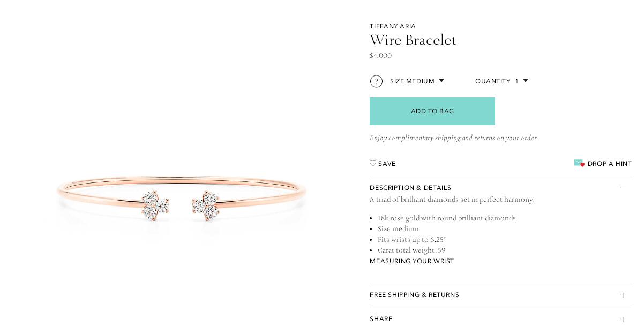Add the Wire Bracelet to bag
The height and width of the screenshot is (328, 644).
432,111
